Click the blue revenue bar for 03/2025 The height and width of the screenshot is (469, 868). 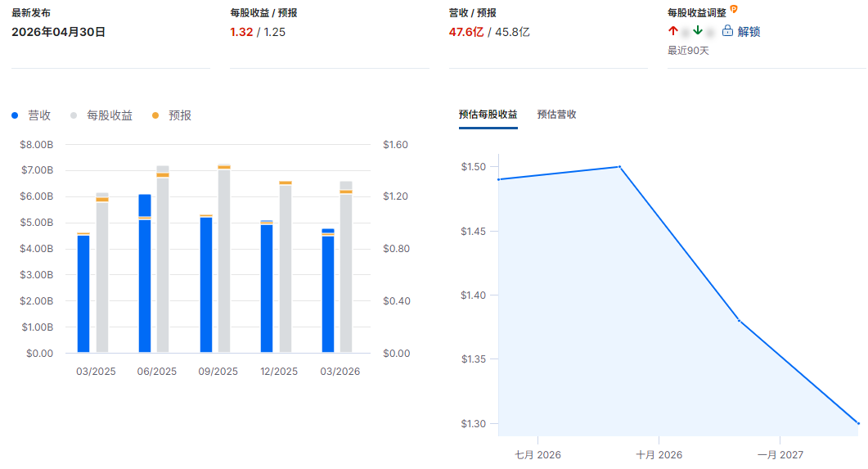click(x=83, y=294)
